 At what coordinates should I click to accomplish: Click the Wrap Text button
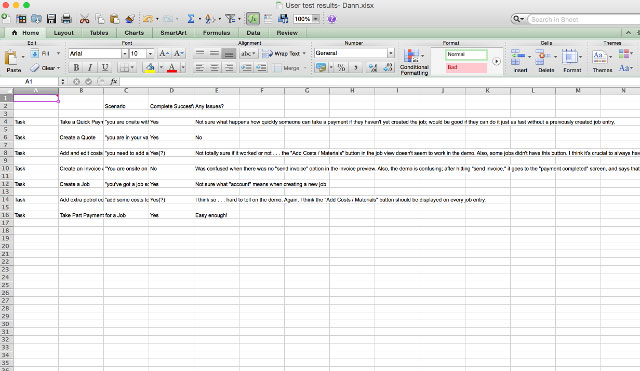pos(284,53)
